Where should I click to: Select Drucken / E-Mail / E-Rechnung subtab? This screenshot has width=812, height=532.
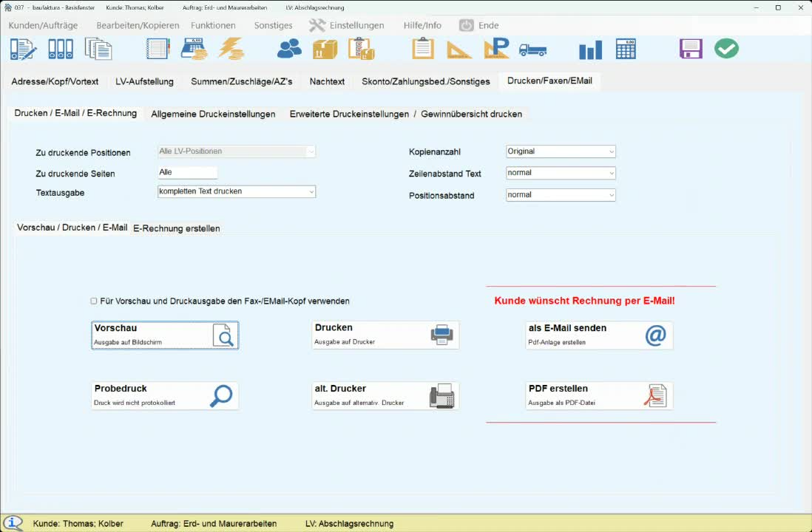pyautogui.click(x=75, y=113)
